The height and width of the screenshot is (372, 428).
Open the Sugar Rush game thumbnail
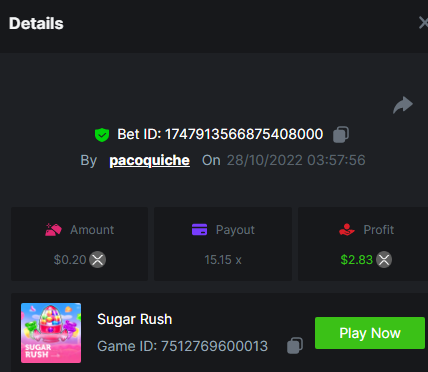click(x=51, y=333)
